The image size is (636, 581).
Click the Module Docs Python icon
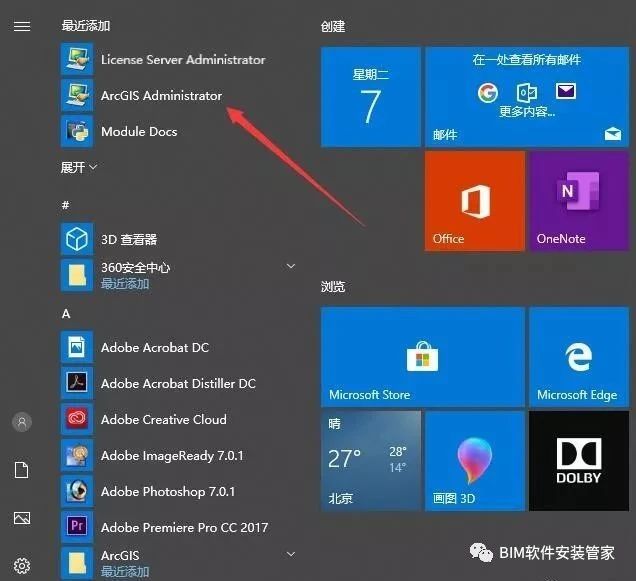[x=77, y=131]
